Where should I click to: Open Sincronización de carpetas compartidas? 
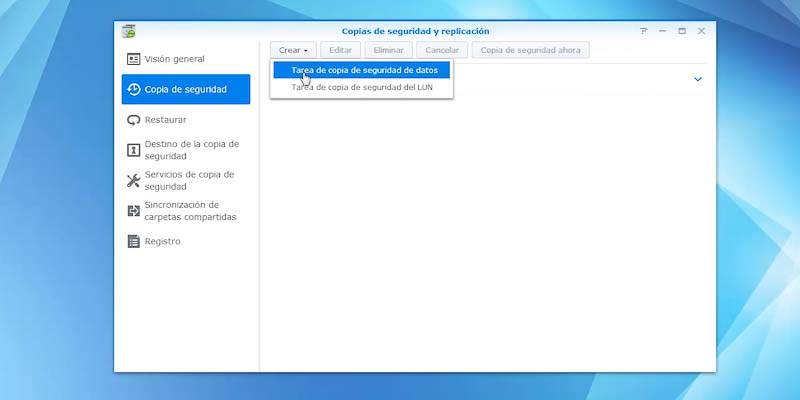click(x=190, y=211)
